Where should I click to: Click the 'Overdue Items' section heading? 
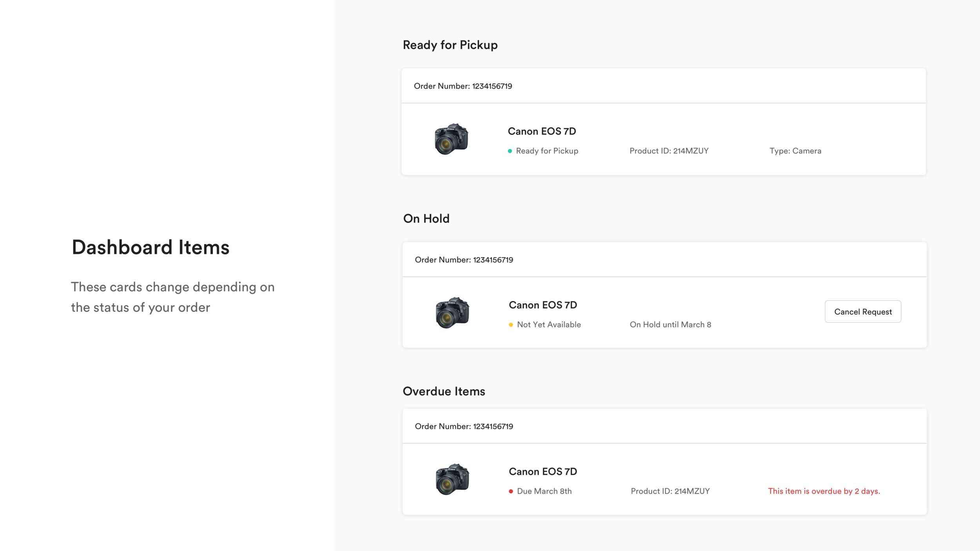click(444, 391)
